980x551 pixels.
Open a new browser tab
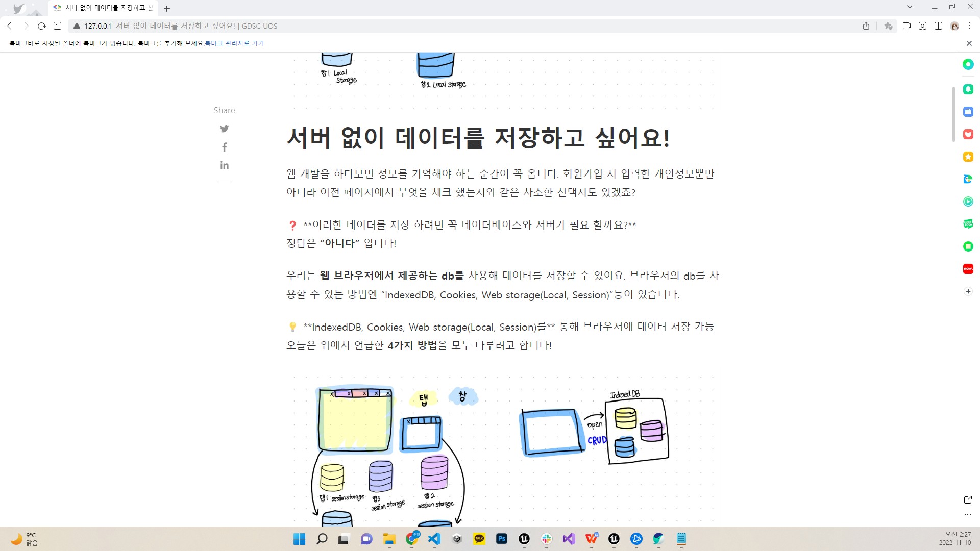point(167,9)
